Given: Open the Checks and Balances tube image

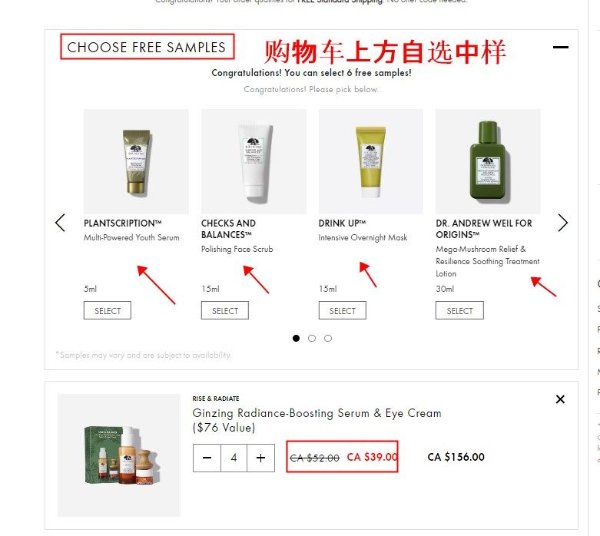Looking at the screenshot, I should tap(254, 161).
